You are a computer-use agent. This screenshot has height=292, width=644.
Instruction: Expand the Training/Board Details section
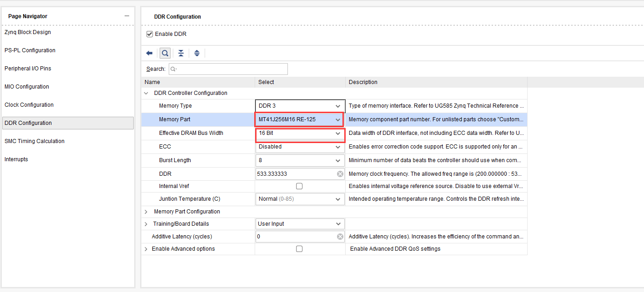[146, 224]
